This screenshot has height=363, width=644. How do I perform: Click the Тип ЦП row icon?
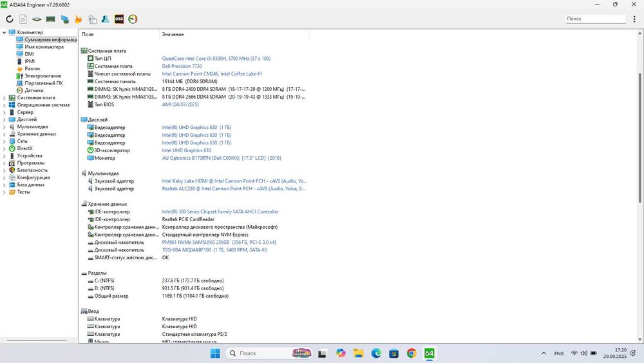click(90, 59)
